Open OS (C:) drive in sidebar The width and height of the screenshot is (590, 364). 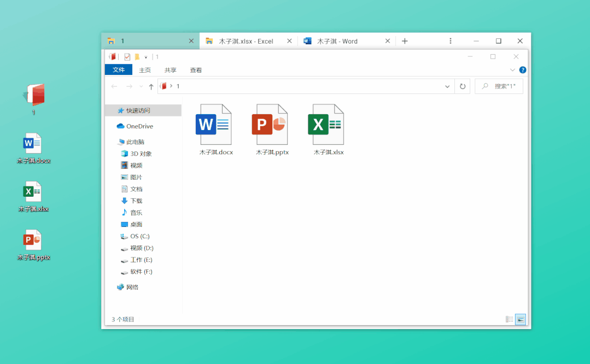tap(135, 236)
